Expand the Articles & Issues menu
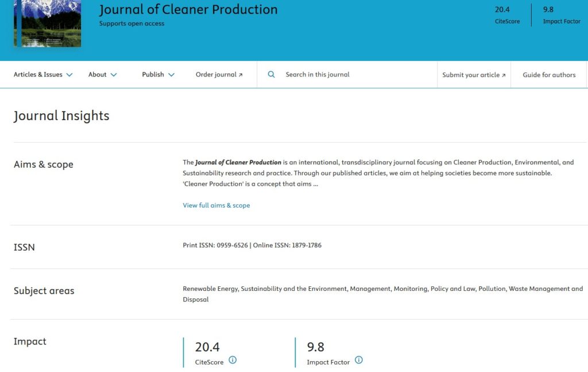 click(43, 74)
